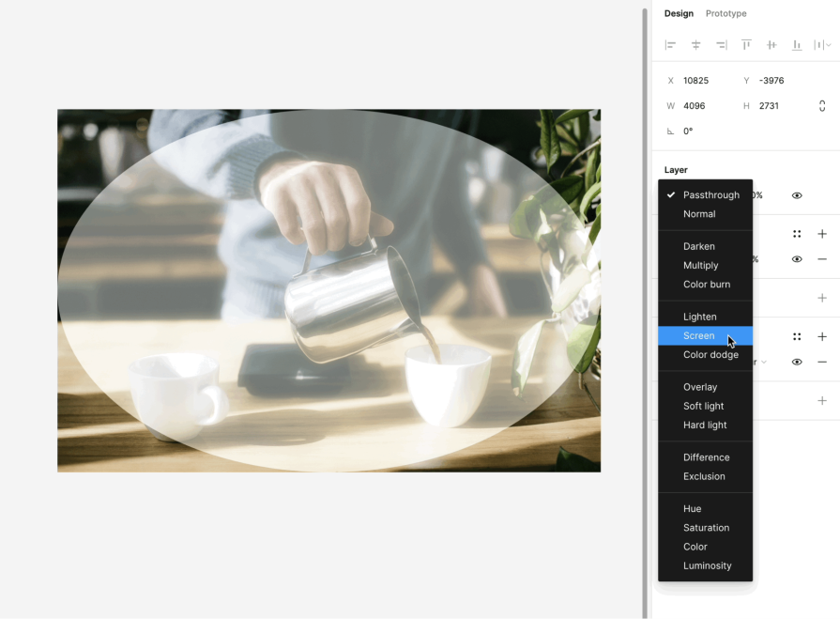The image size is (840, 619).
Task: Select the Align bottom edges icon
Action: [x=797, y=44]
